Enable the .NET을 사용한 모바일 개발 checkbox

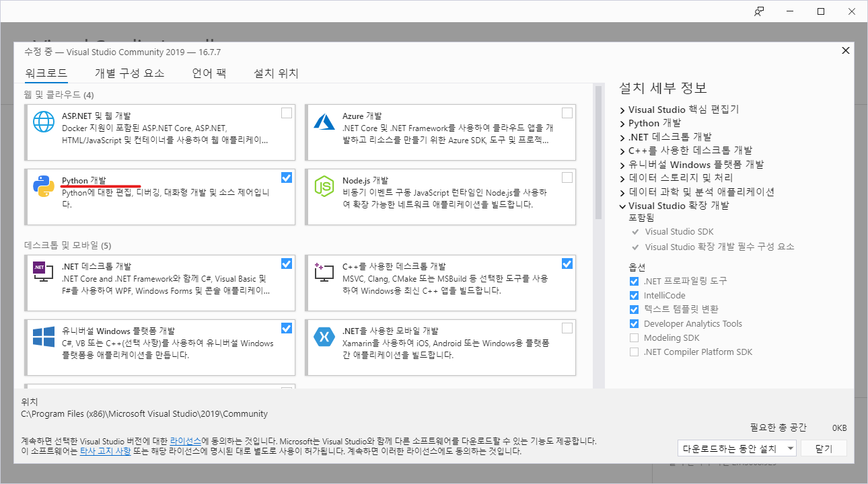click(567, 328)
